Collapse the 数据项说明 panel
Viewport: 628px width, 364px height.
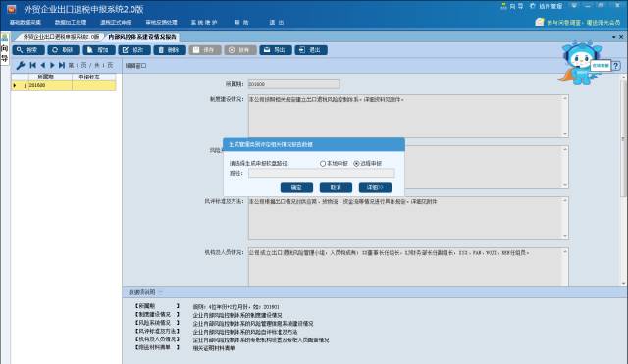161,292
